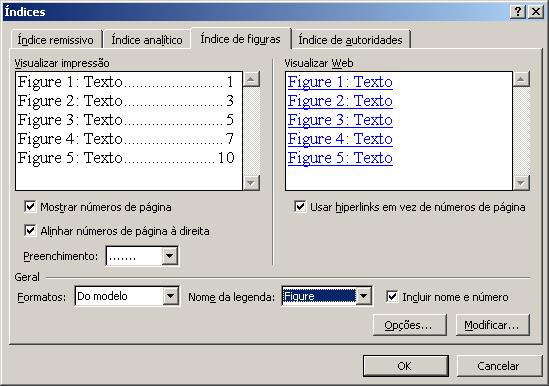Click down arrow of Visualizar Web scrollbar
Viewport: 549px width, 386px height.
(x=521, y=182)
